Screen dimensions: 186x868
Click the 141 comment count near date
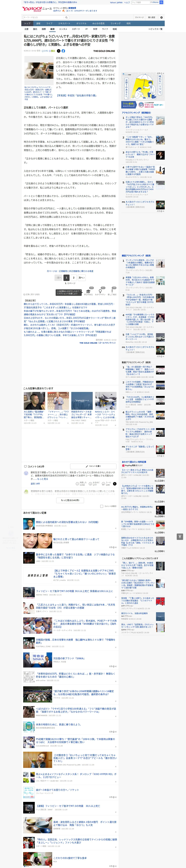coord(46,51)
